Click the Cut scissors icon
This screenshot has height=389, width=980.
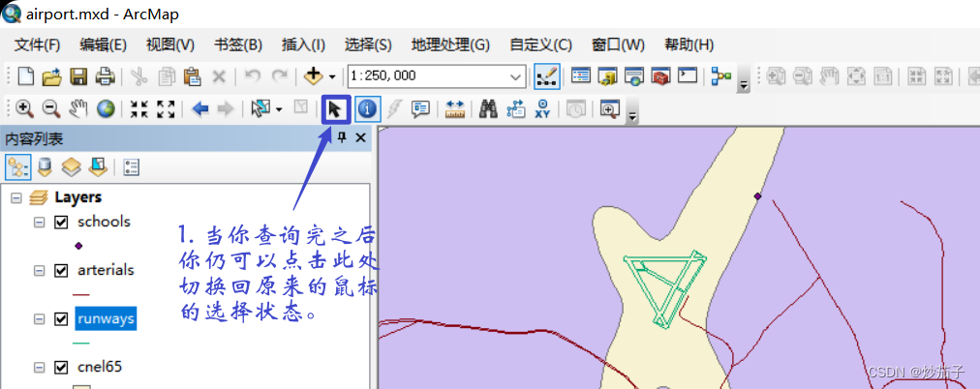(138, 76)
